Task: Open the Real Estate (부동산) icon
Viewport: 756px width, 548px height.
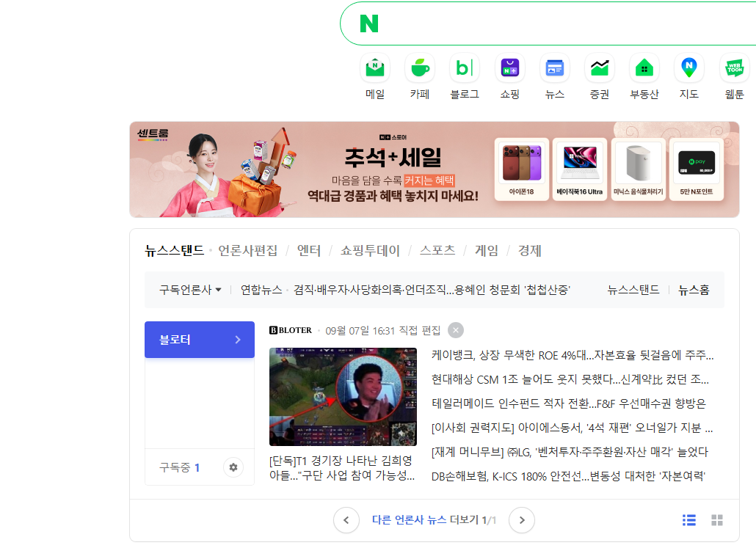Action: click(x=644, y=68)
